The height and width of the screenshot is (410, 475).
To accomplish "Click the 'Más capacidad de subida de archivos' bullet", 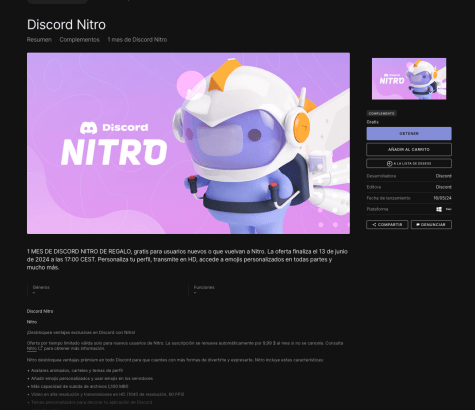I will [79, 386].
